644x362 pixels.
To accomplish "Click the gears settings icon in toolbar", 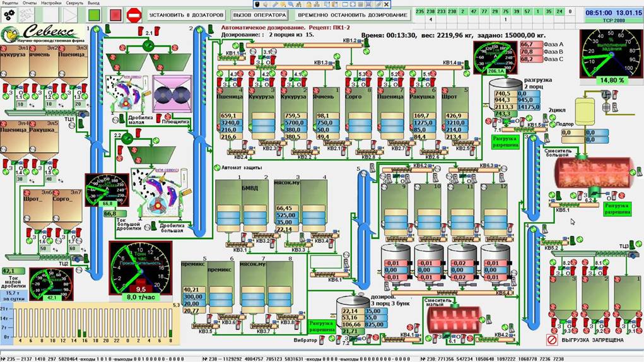I will 10,14.
